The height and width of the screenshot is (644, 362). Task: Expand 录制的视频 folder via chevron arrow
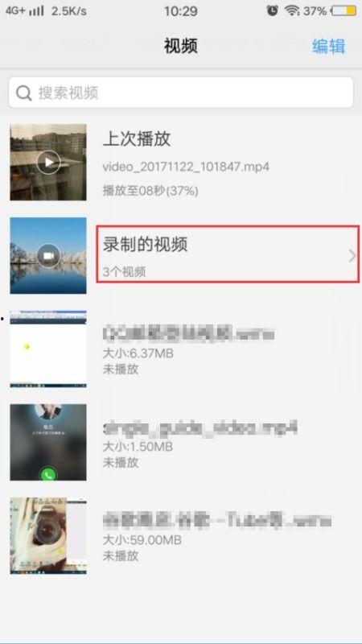point(352,256)
